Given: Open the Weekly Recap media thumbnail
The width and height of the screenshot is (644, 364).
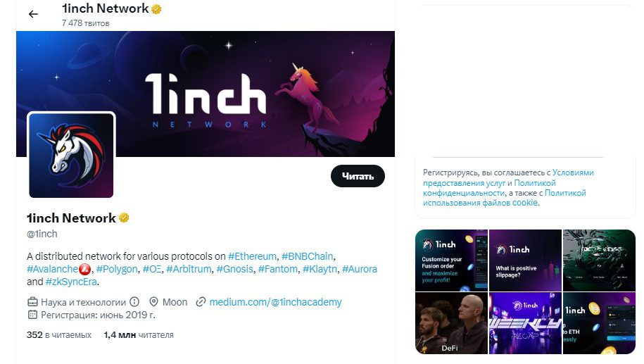Looking at the screenshot, I should (525, 323).
